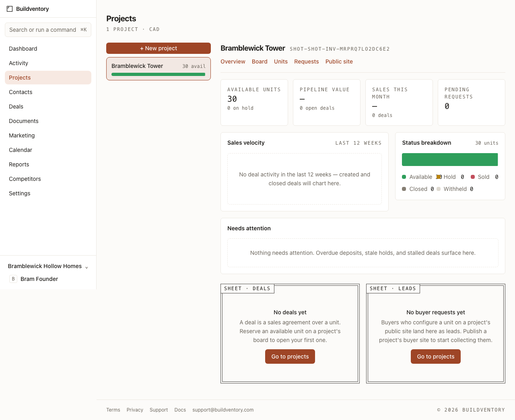515x420 pixels.
Task: Click the Available Units stat card
Action: click(254, 102)
